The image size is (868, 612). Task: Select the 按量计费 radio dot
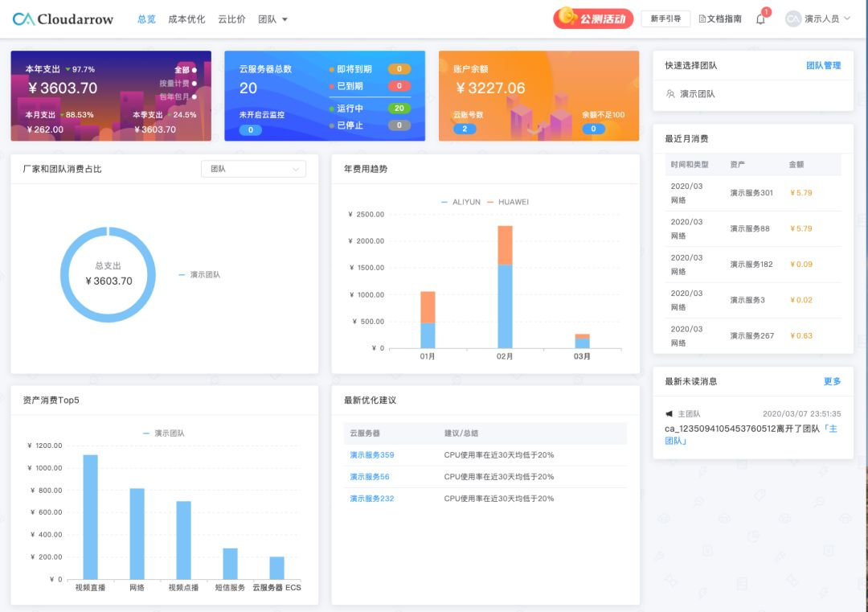point(194,83)
